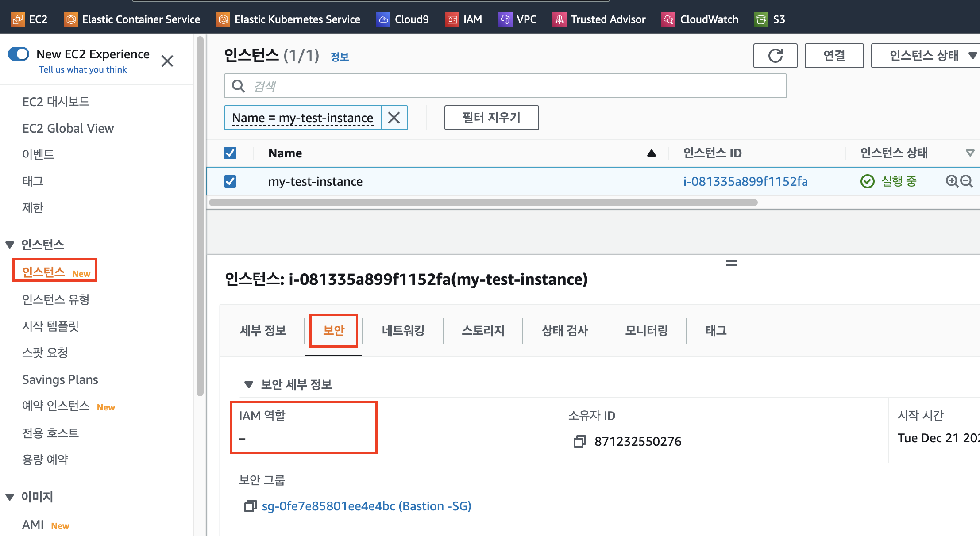The image size is (980, 536).
Task: Open CloudWatch shortcut icon
Action: click(x=668, y=19)
